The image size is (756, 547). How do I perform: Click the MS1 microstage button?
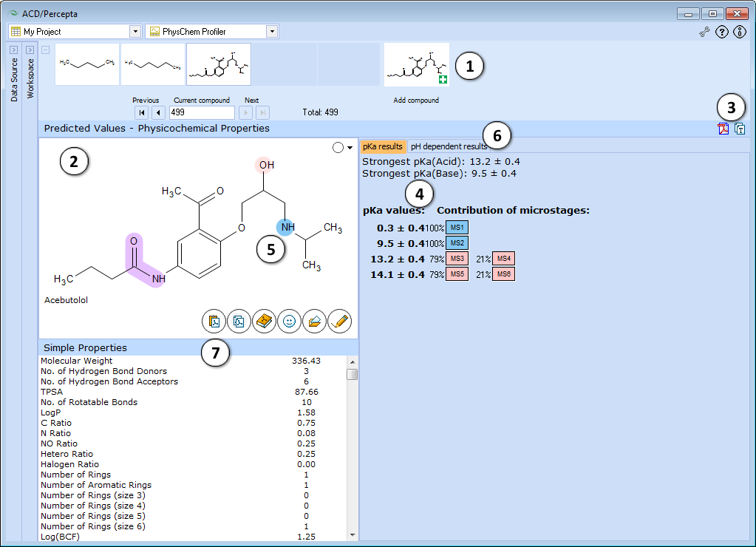click(x=457, y=228)
